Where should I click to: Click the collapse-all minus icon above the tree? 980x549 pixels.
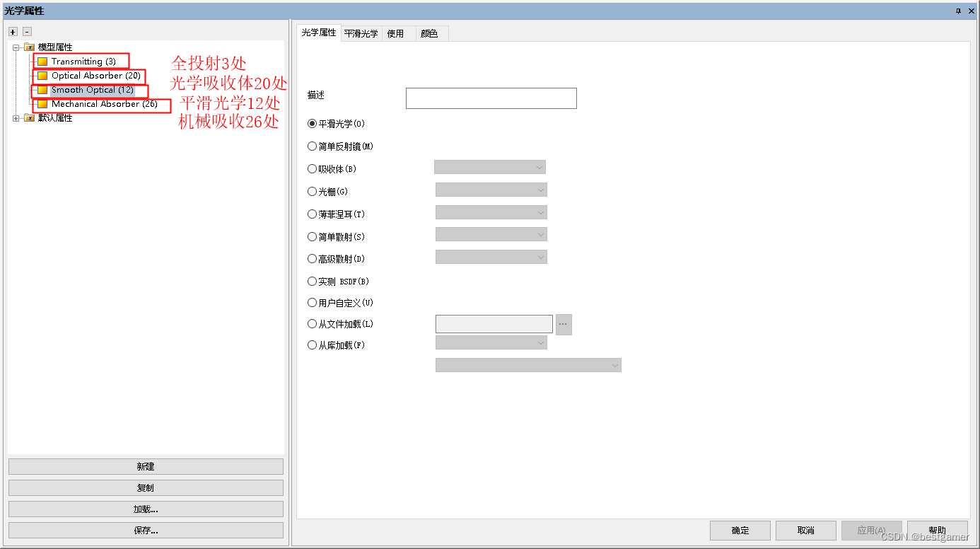[26, 31]
